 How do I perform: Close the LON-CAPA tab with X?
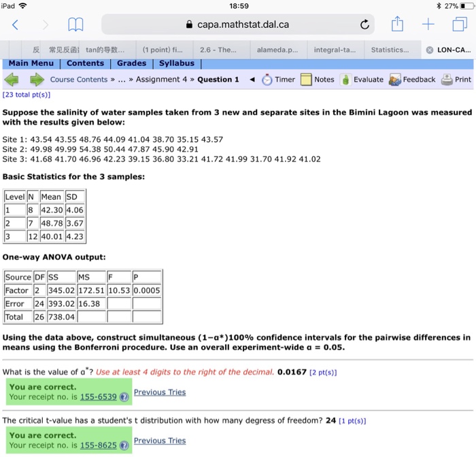(430, 50)
